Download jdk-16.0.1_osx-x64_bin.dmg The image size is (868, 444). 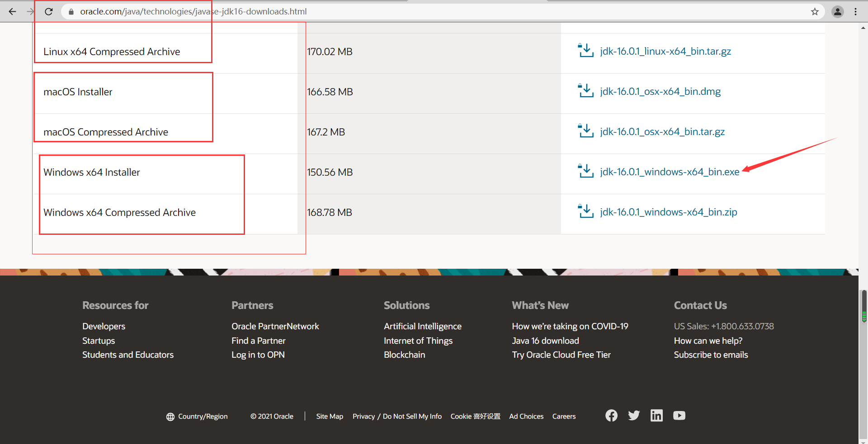[x=660, y=92]
